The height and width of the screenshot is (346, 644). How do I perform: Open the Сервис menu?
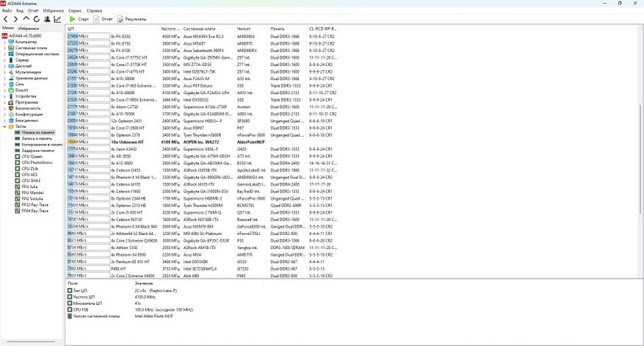pos(75,11)
